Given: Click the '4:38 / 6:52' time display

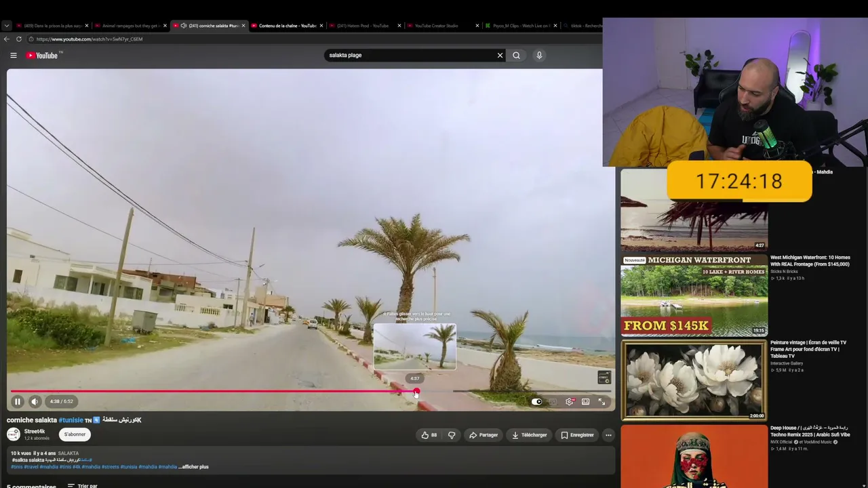Looking at the screenshot, I should 61,401.
